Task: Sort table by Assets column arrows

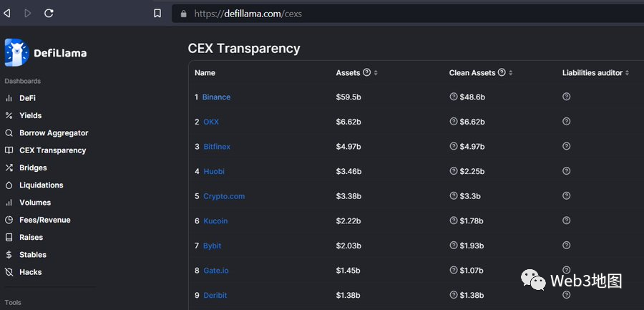Action: pyautogui.click(x=376, y=73)
